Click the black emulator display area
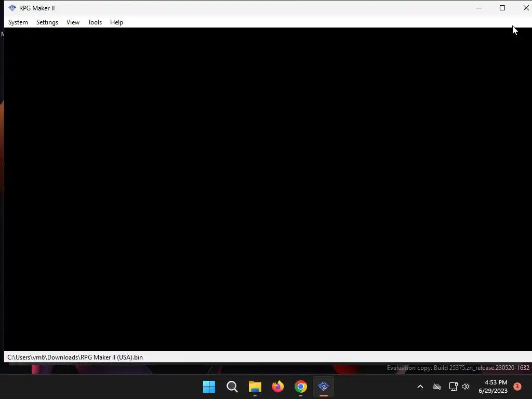Viewport: 532px width, 399px height. coord(268,189)
